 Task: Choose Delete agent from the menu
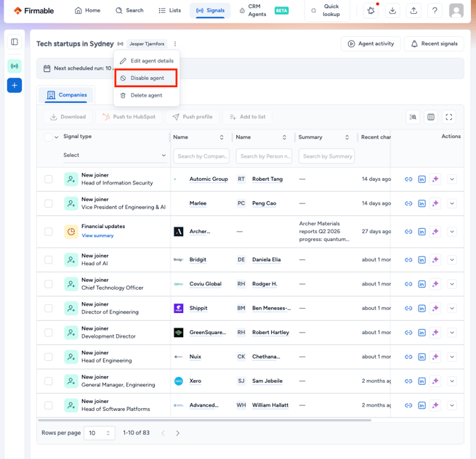147,96
